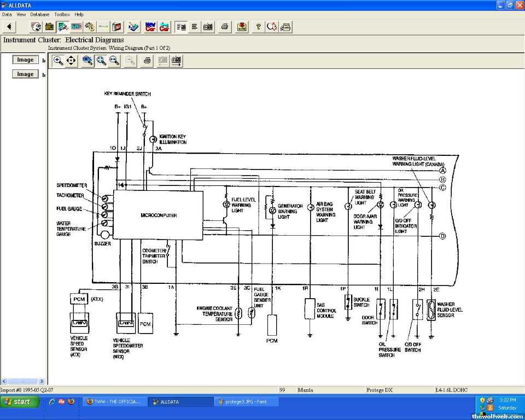Print the diagram using image toolbar printer
Screen dimensions: 525x420
point(147,61)
